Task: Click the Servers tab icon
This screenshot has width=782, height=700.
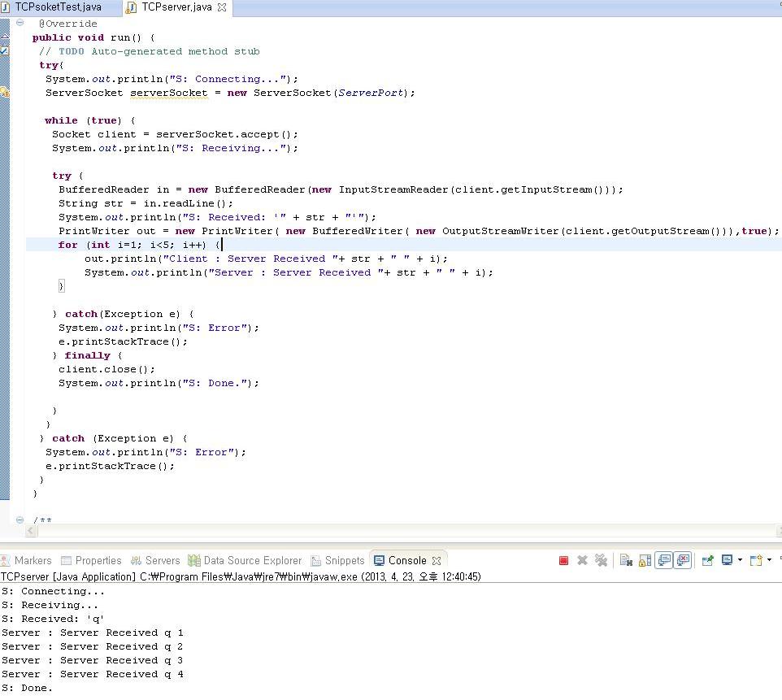Action: (136, 561)
